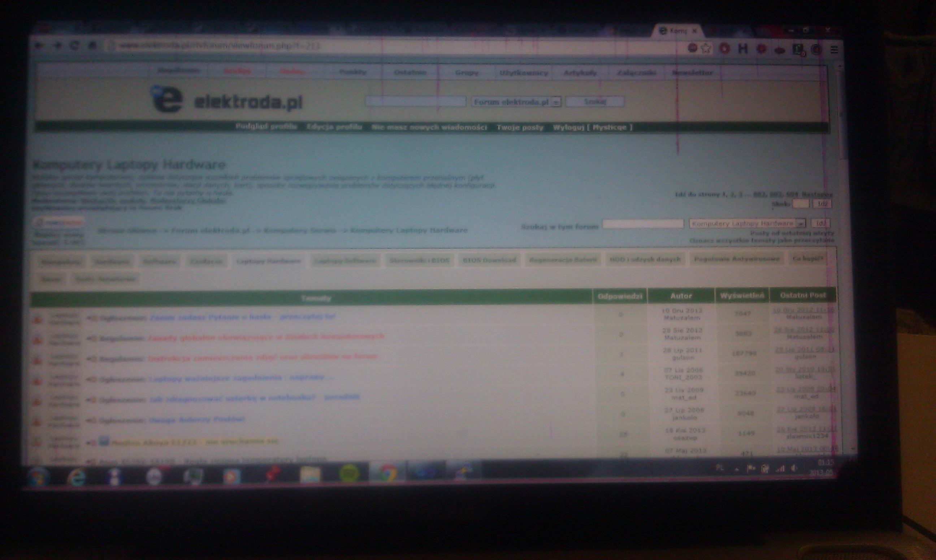This screenshot has width=936, height=560.
Task: Open the Artykuły menu item
Action: pos(580,73)
